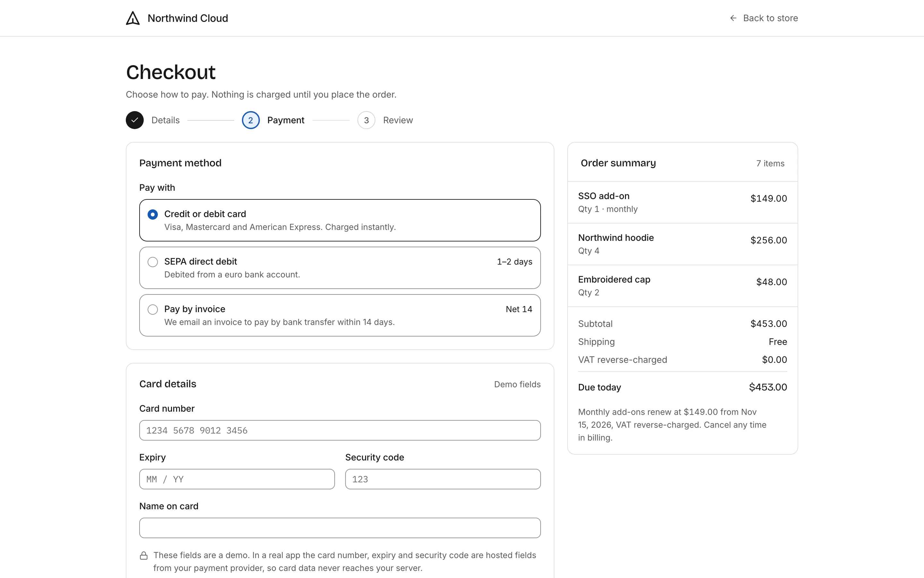Click the Subtotal label
Screen dimensions: 924x578
click(595, 324)
